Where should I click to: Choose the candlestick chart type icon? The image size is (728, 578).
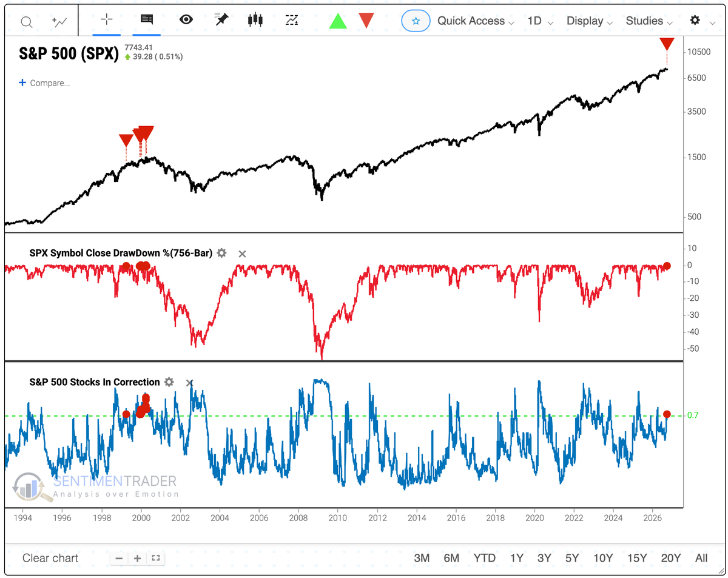255,19
